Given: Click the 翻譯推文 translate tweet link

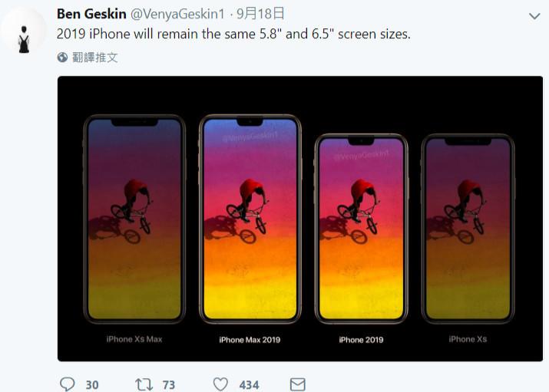Looking at the screenshot, I should tap(95, 57).
